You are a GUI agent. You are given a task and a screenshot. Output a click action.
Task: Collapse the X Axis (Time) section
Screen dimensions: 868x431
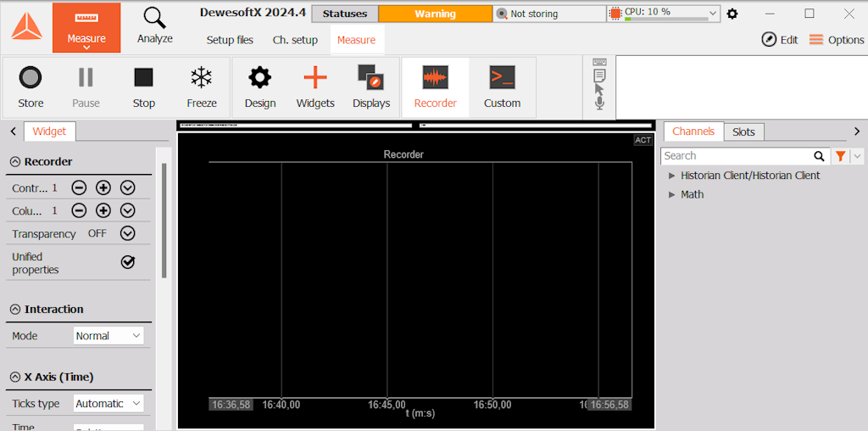[x=15, y=378]
